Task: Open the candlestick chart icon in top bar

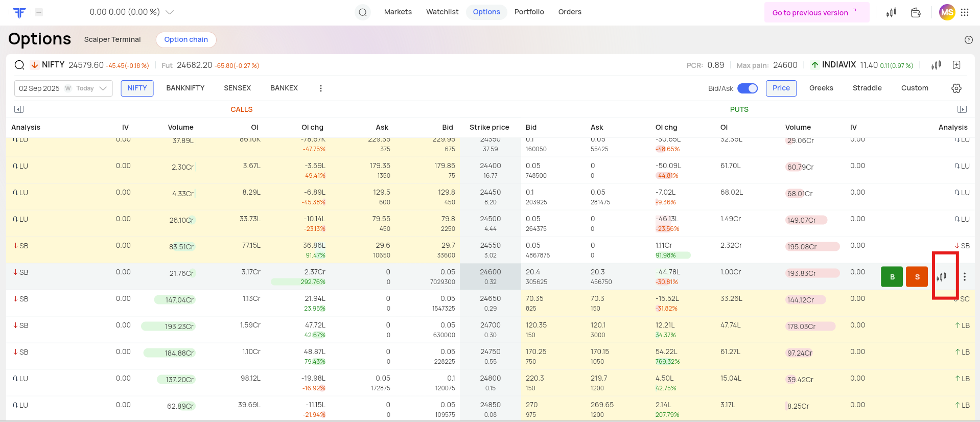Action: [891, 13]
